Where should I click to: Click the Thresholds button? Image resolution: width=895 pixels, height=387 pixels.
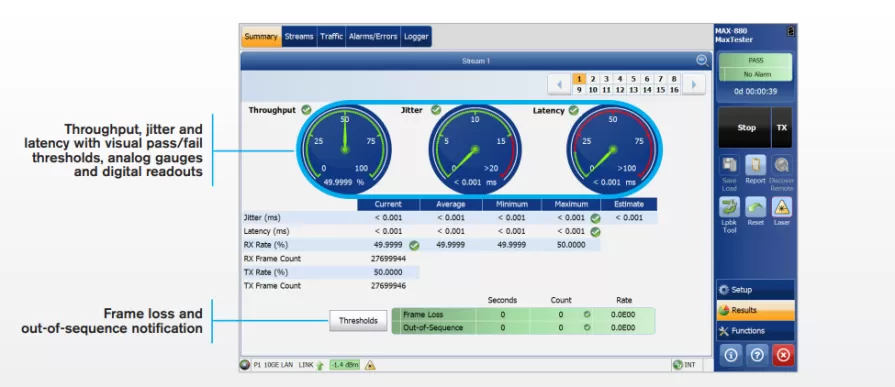358,321
